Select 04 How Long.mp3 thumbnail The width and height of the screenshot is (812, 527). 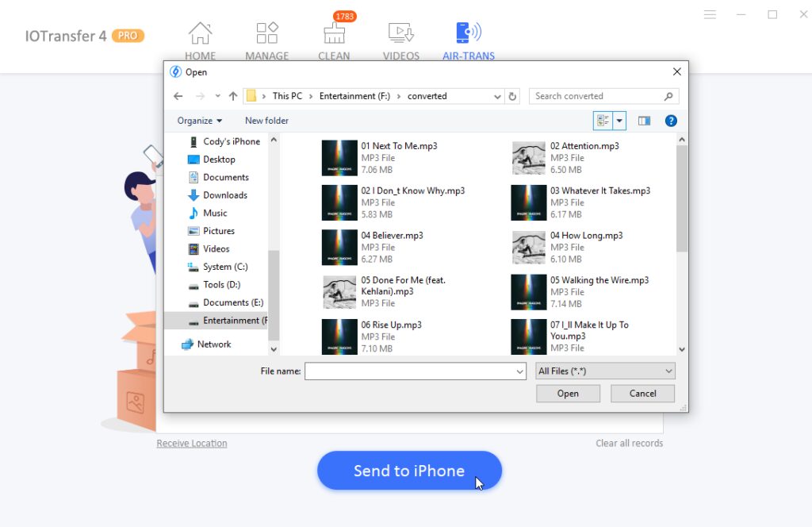[529, 248]
